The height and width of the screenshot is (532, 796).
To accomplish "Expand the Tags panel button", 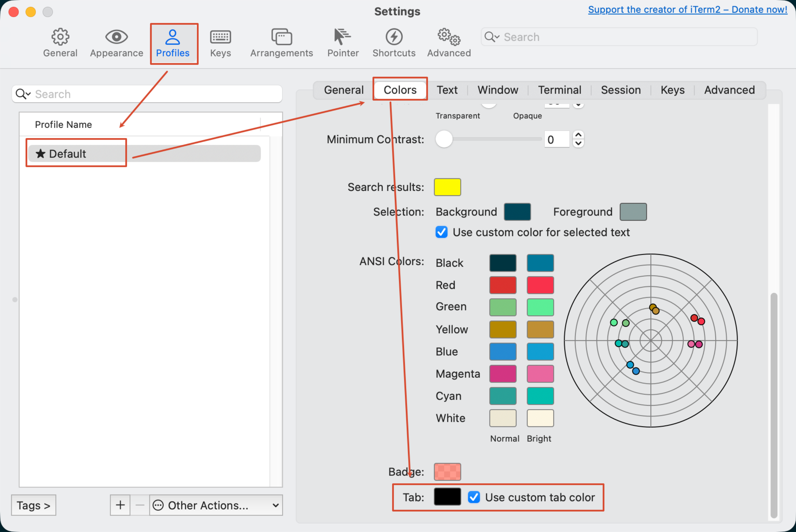I will coord(34,505).
